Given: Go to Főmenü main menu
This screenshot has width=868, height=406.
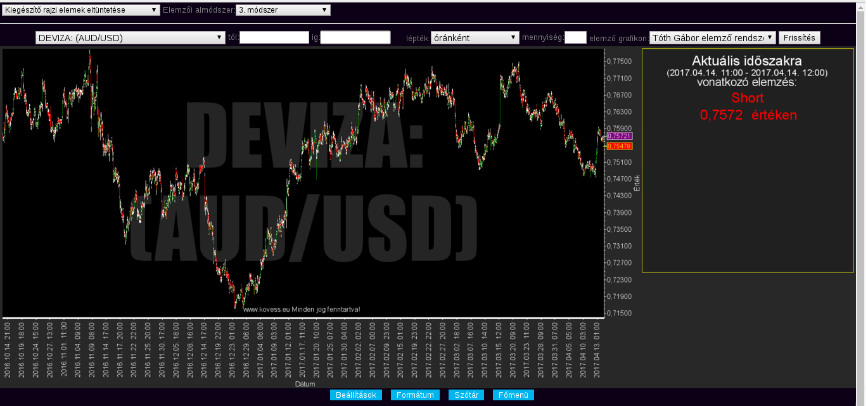Looking at the screenshot, I should point(513,395).
